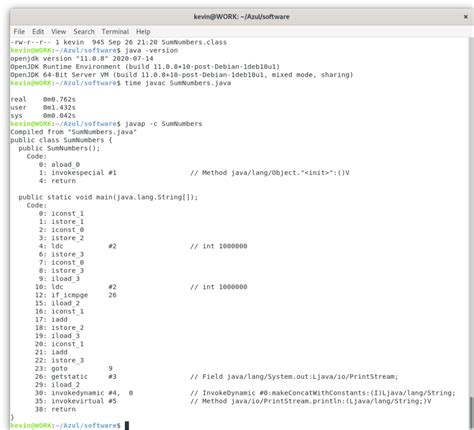The image size is (474, 430).
Task: Click the 'OpenJDK 64-Bit Server VM' line
Action: tap(182, 75)
